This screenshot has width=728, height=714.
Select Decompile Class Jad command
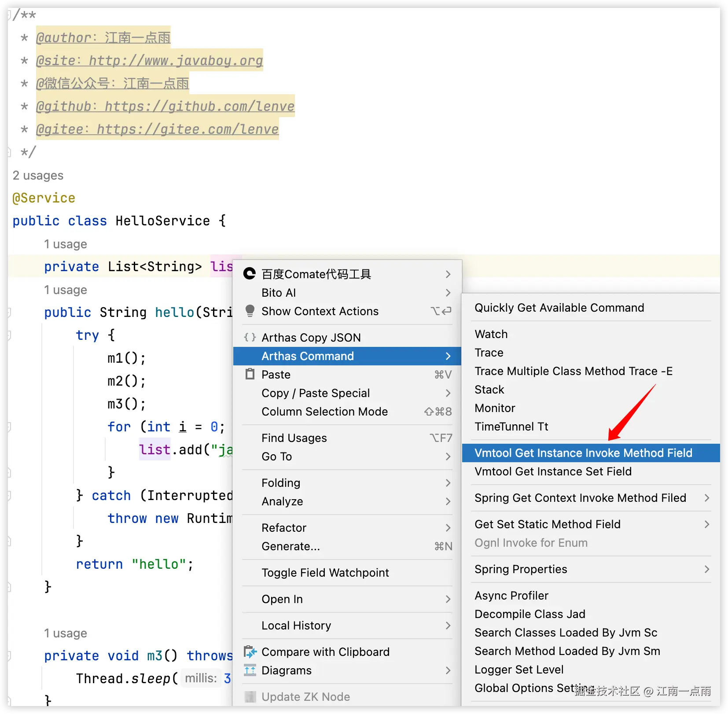530,614
